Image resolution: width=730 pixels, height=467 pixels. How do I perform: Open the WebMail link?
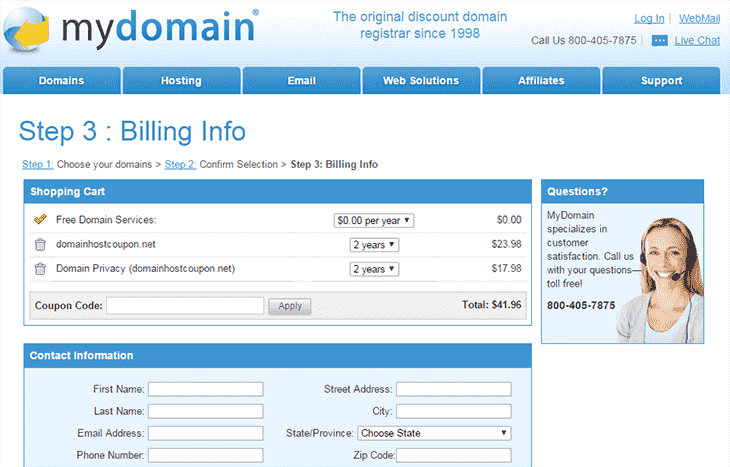click(x=699, y=19)
